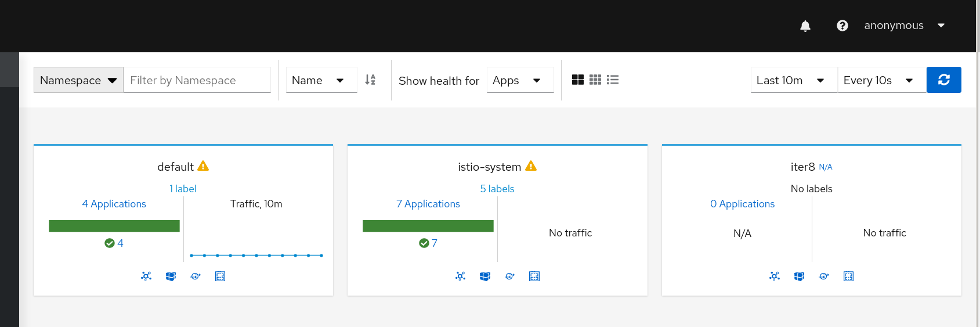Viewport: 980px width, 327px height.
Task: Open the Name sort dropdown
Action: (x=321, y=80)
